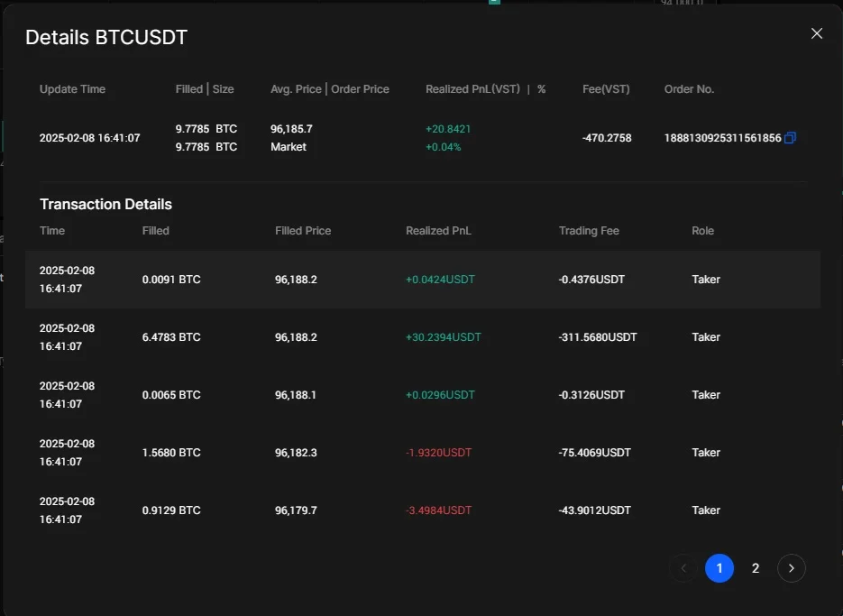
Task: Click realized PnL +0.0424USDT
Action: pos(440,280)
